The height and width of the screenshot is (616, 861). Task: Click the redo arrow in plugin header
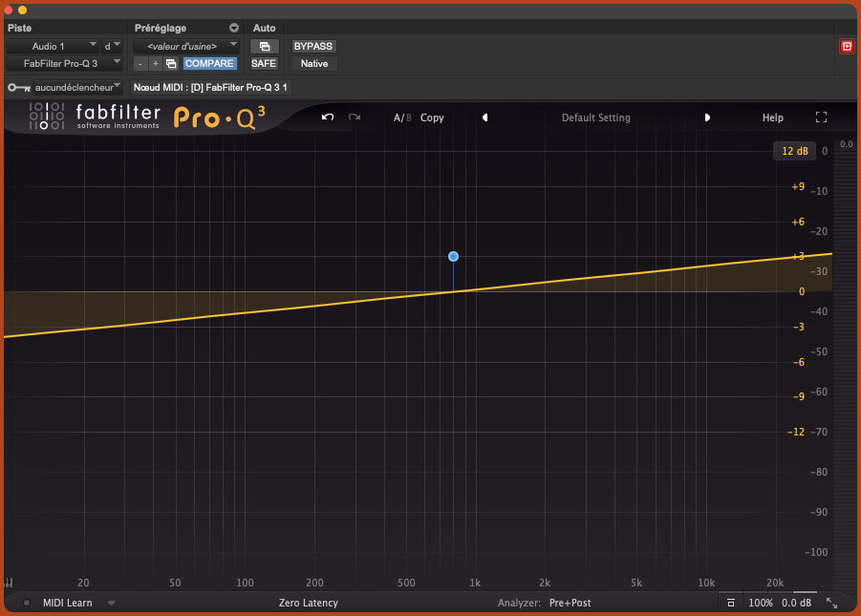(355, 117)
